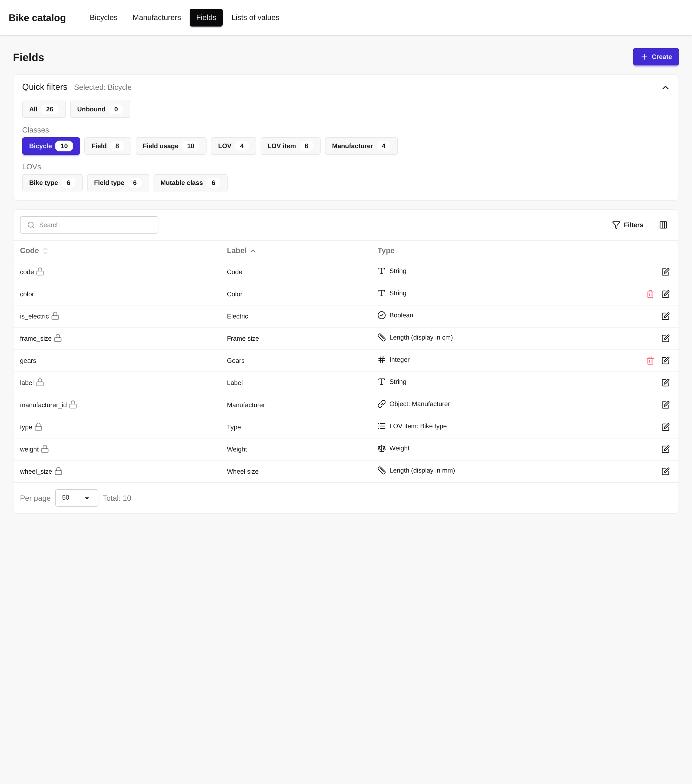Viewport: 692px width, 784px height.
Task: Open the column chooser icon
Action: pos(663,225)
